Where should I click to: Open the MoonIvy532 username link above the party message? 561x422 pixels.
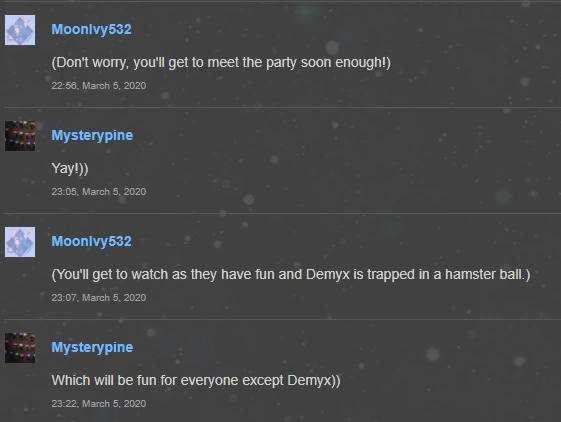click(91, 29)
